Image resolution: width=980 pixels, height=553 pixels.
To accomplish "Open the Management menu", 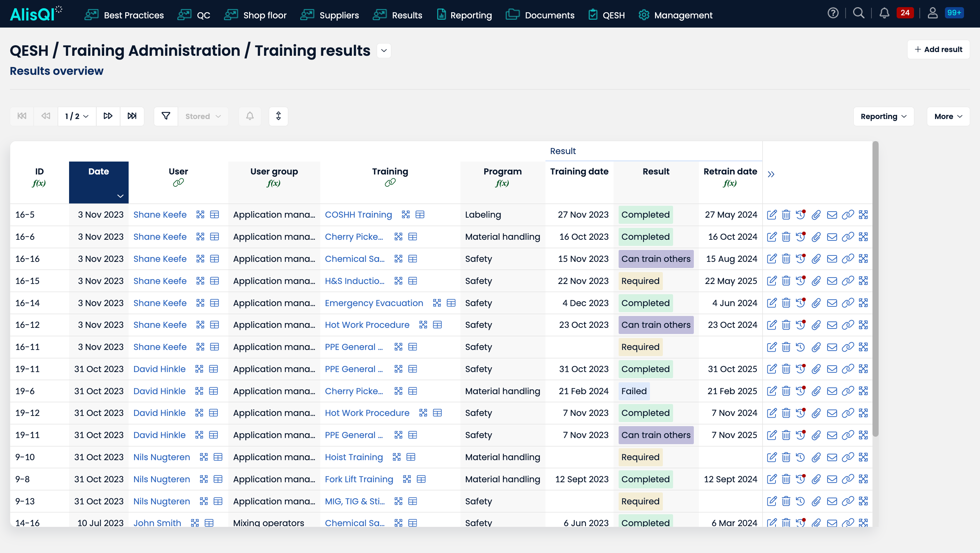I will tap(675, 15).
